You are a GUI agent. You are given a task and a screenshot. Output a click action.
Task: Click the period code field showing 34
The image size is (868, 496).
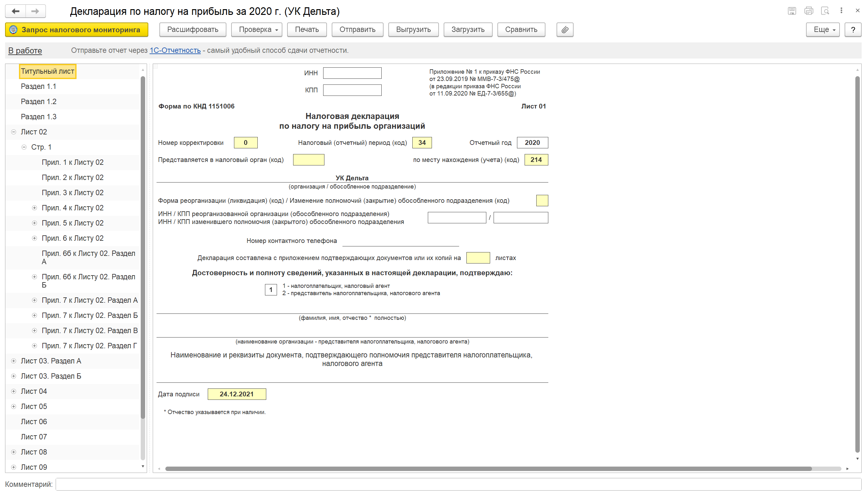point(422,143)
